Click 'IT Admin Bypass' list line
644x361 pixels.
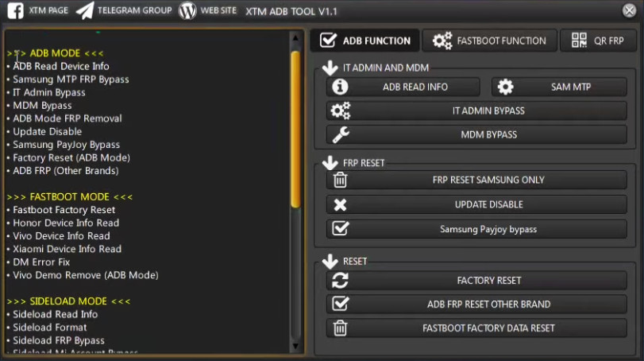49,92
